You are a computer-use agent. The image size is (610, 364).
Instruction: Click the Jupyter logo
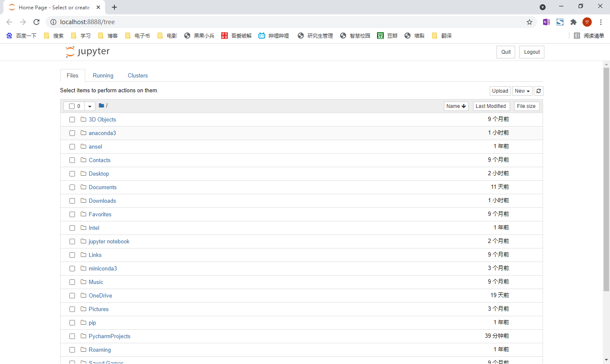point(88,52)
